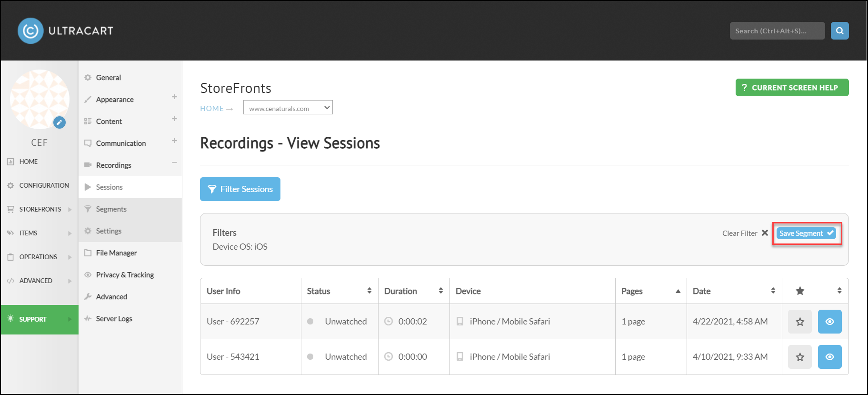Star the User - 543421 session

tap(800, 357)
